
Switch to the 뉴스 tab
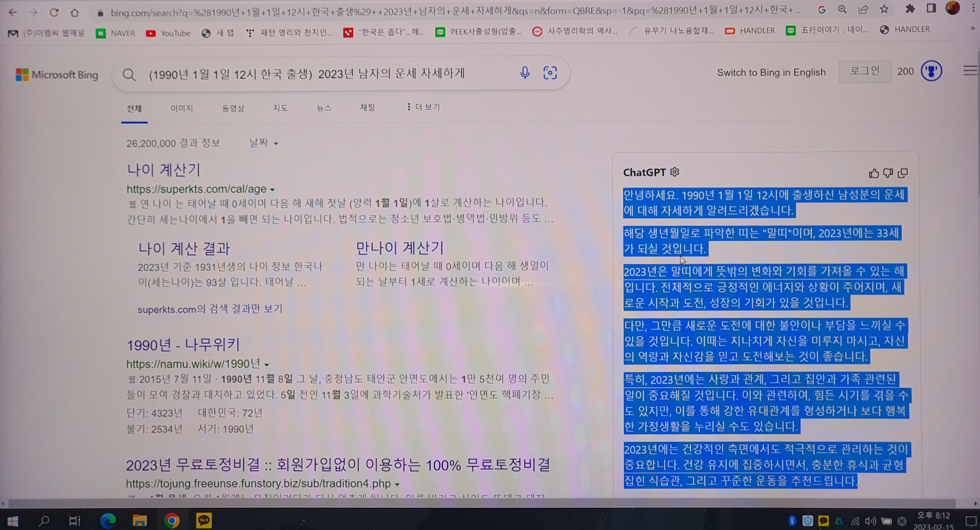tap(324, 108)
